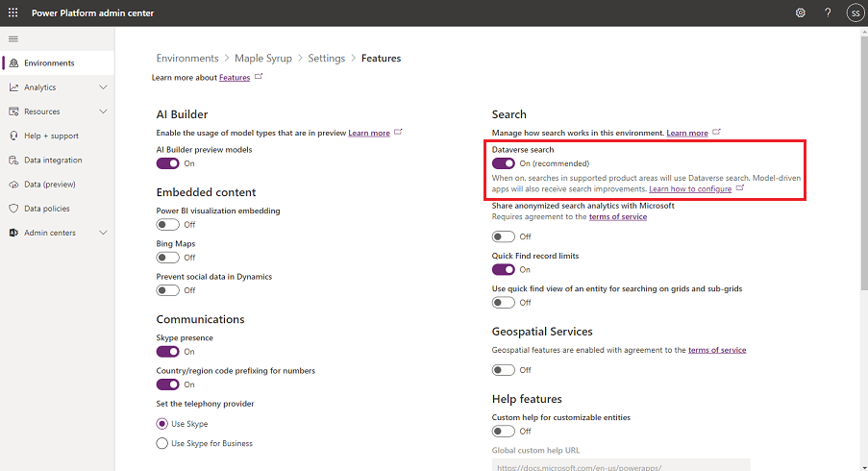The height and width of the screenshot is (471, 868).
Task: Open Resources in the sidebar
Action: [58, 112]
